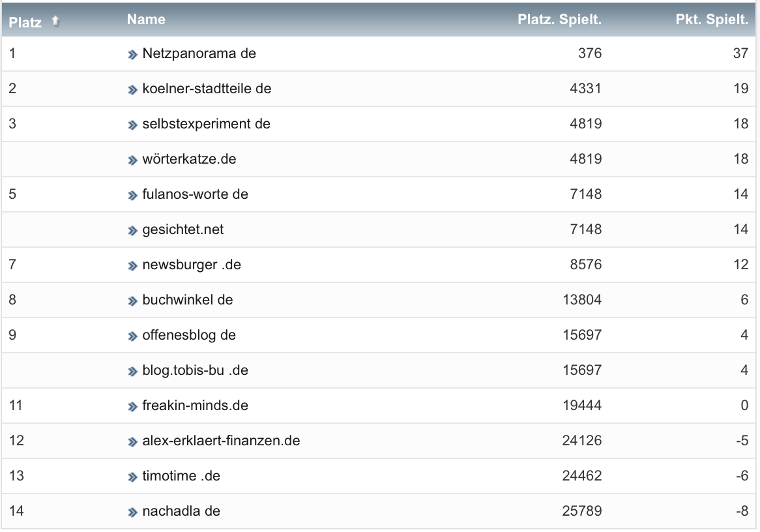Click the chevron icon before buchwinkel de
This screenshot has width=760, height=532.
click(133, 301)
